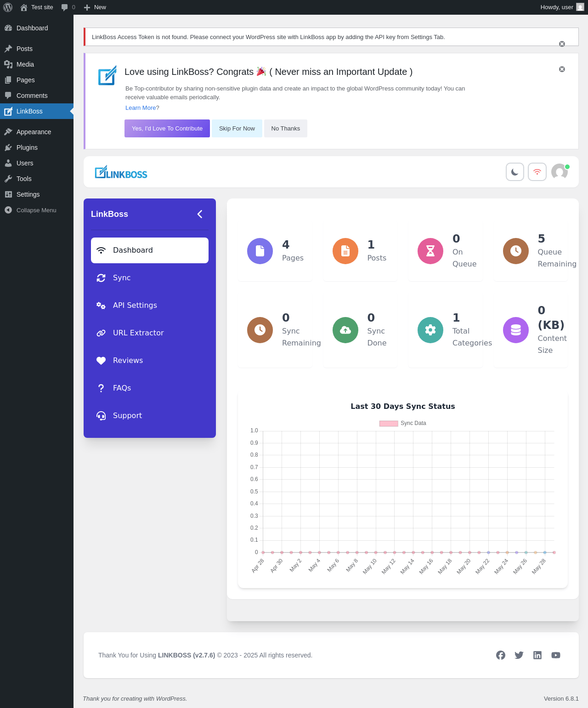
Task: Click the red wifi connection status icon
Action: click(537, 172)
